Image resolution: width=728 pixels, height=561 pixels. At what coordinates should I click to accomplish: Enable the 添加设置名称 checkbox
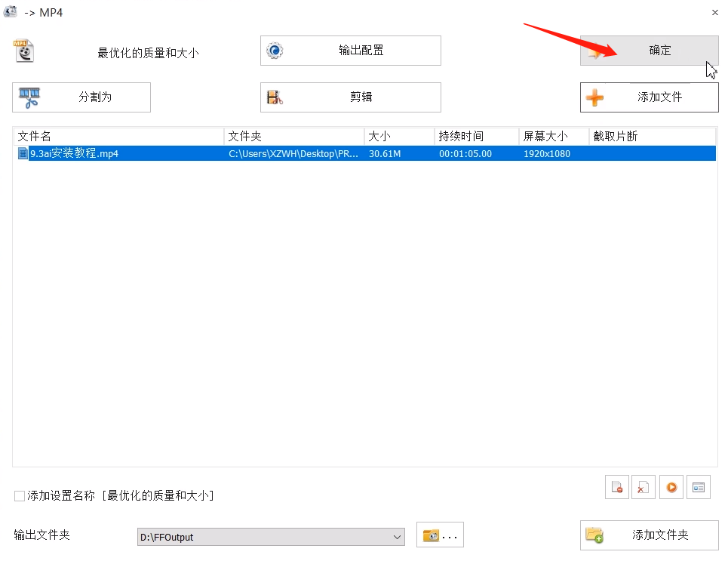coord(18,495)
